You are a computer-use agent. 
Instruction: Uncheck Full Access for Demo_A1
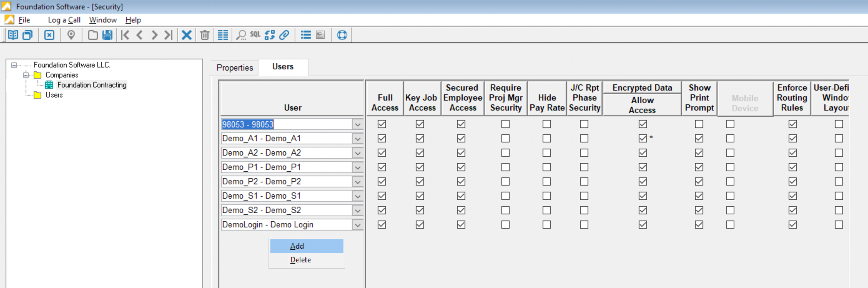(382, 139)
